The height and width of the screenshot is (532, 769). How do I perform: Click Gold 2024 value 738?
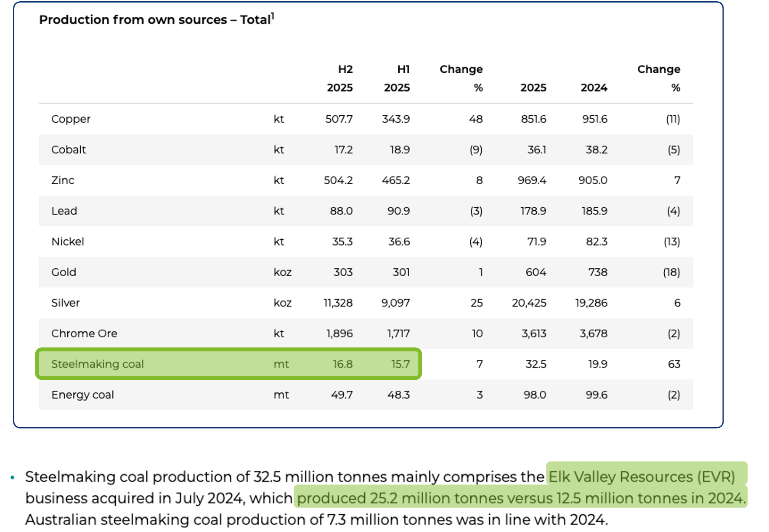[x=598, y=273]
